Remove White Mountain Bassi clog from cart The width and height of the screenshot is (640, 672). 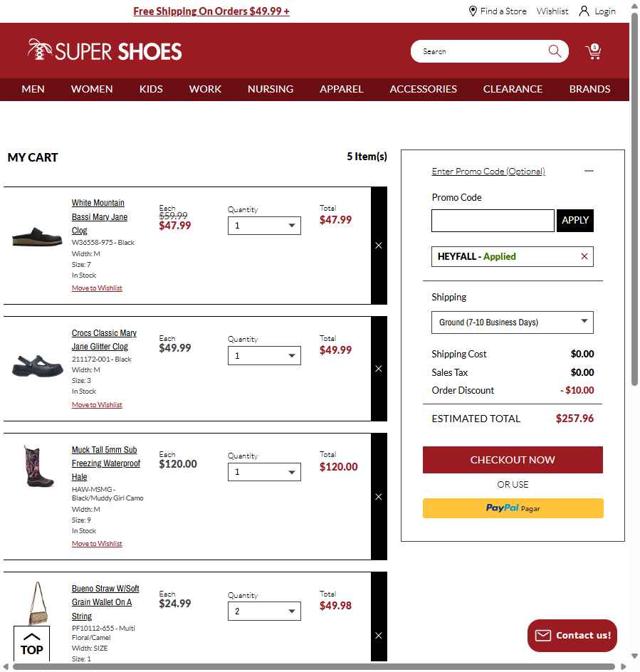click(x=378, y=245)
